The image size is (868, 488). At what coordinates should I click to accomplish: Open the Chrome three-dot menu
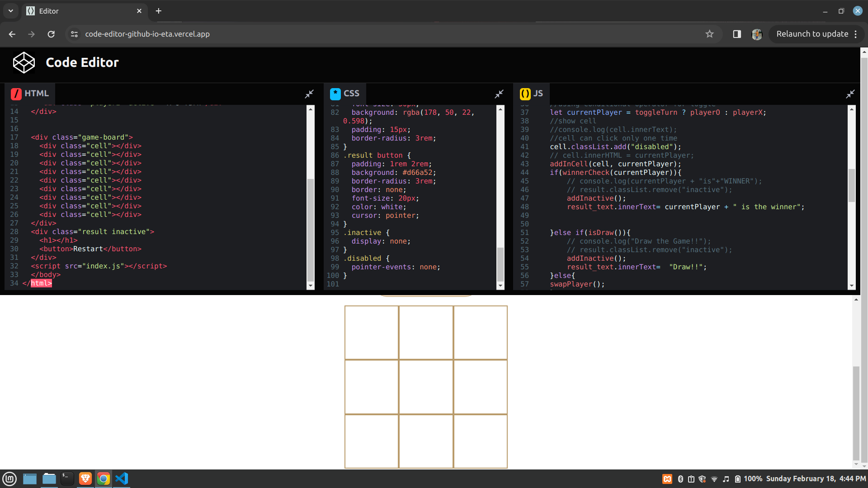click(x=856, y=34)
